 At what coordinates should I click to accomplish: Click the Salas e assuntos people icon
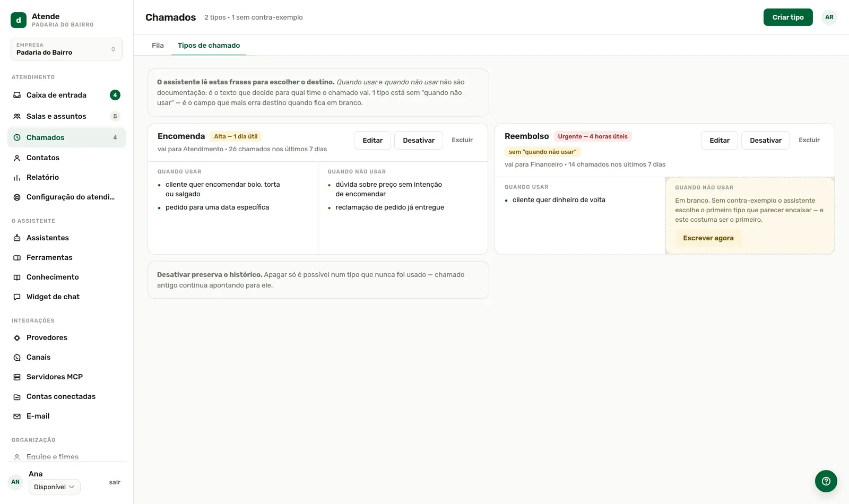click(17, 116)
